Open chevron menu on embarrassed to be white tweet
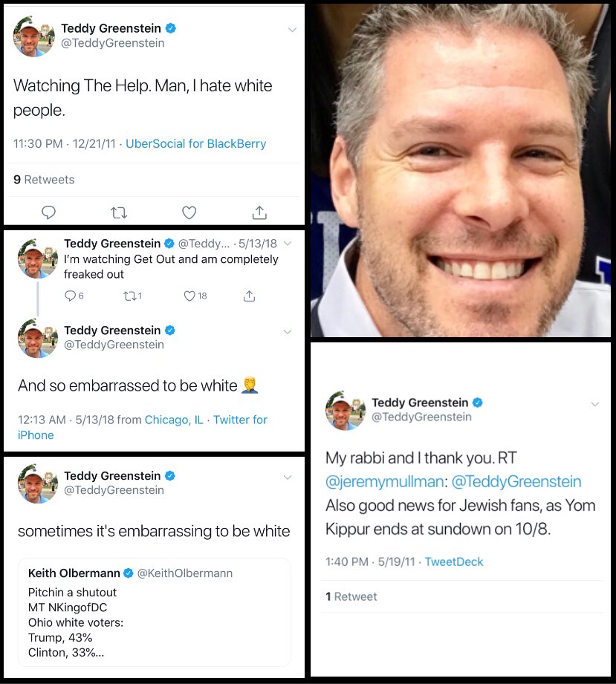The image size is (616, 684). (288, 331)
